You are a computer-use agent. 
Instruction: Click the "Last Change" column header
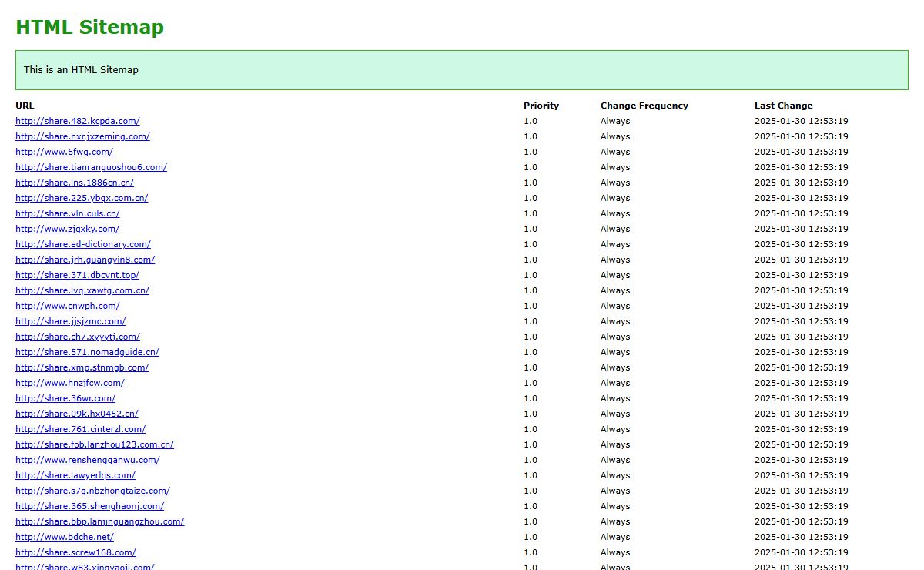point(783,106)
